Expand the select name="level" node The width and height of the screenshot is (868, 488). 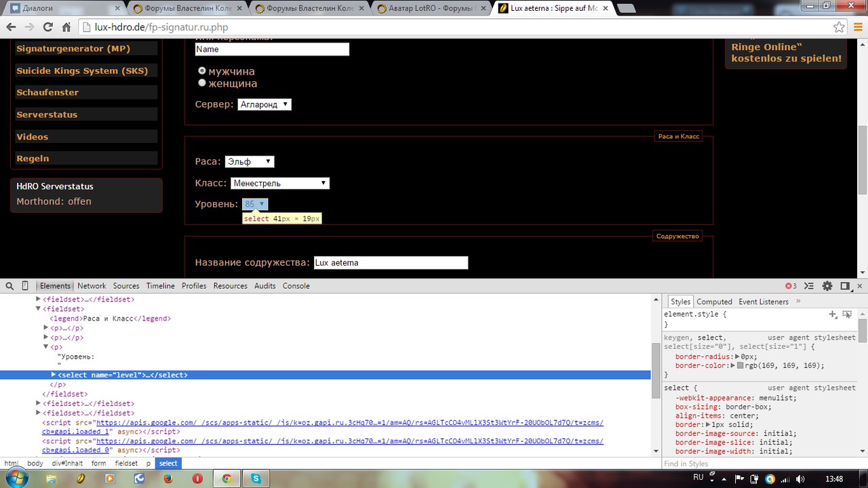click(x=54, y=375)
